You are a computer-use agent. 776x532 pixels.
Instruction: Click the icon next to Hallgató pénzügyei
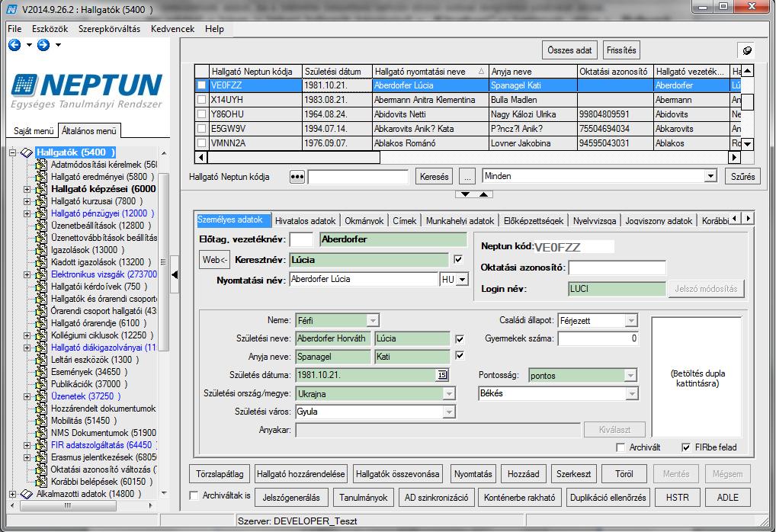point(41,213)
